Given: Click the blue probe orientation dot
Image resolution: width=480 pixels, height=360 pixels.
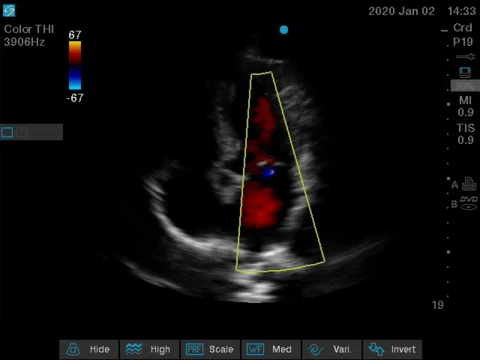Looking at the screenshot, I should pos(284,30).
